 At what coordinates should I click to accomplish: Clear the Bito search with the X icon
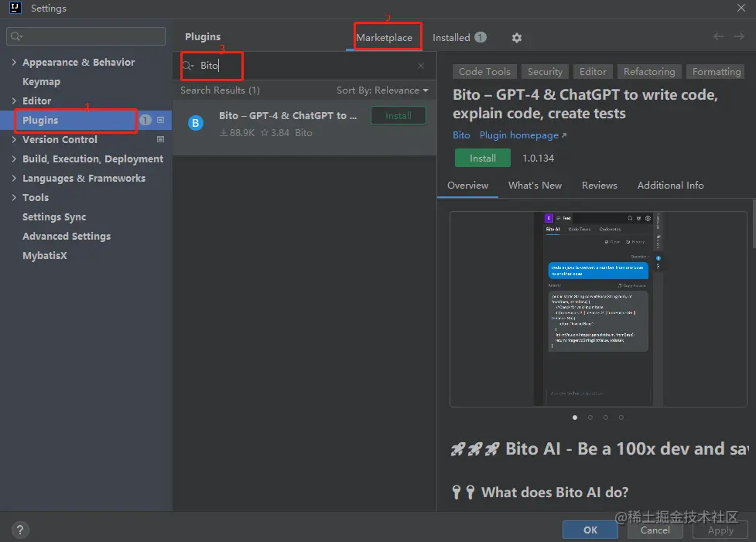[x=421, y=66]
